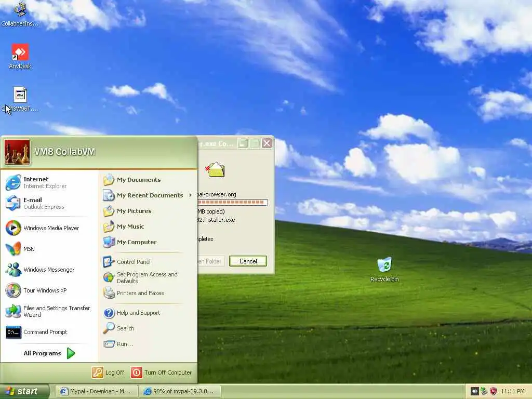Click the download progress bar
The image size is (532, 399).
coord(233,203)
